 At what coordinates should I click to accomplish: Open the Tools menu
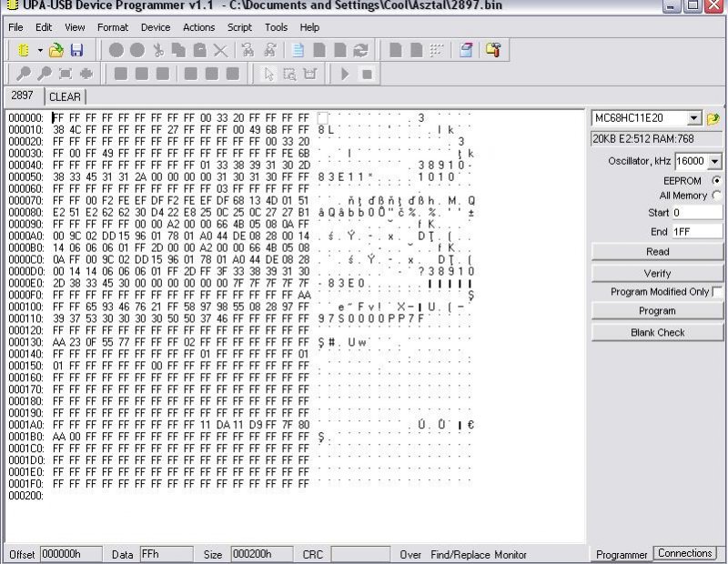point(277,27)
